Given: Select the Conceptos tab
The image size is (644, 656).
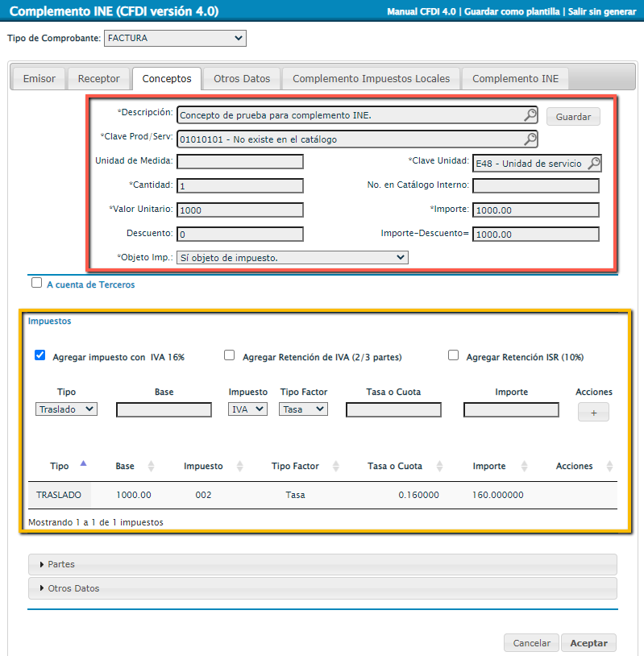Looking at the screenshot, I should [x=167, y=79].
